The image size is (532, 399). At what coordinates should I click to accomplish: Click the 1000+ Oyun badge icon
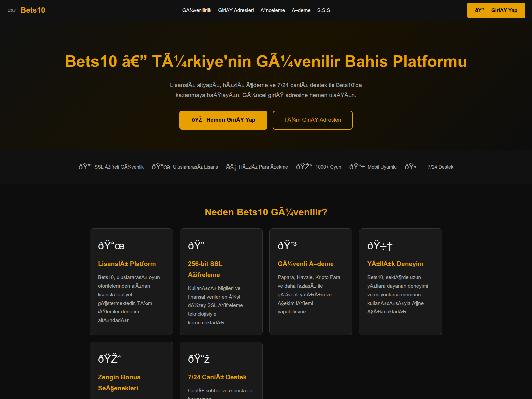(304, 167)
